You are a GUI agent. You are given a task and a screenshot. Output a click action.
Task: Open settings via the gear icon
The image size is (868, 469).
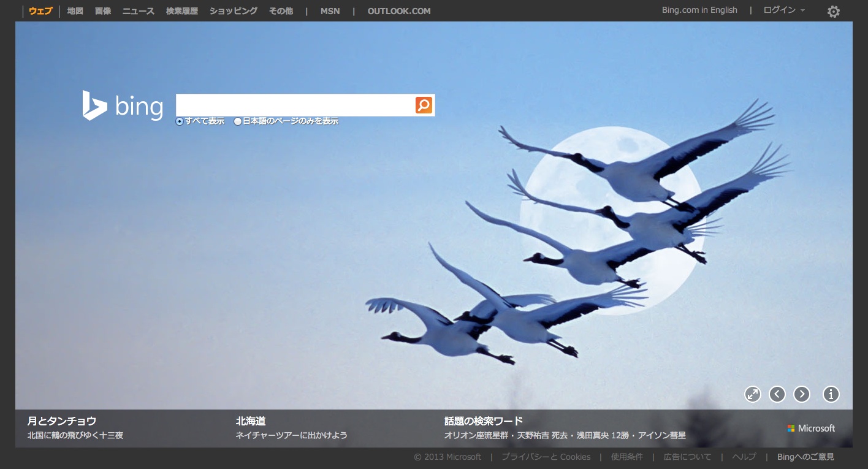pyautogui.click(x=833, y=12)
